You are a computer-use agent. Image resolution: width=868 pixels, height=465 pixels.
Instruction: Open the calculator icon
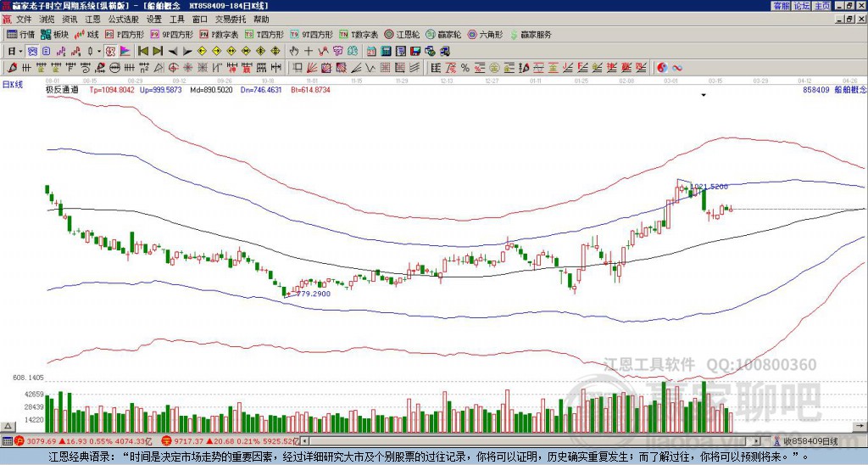pos(386,52)
